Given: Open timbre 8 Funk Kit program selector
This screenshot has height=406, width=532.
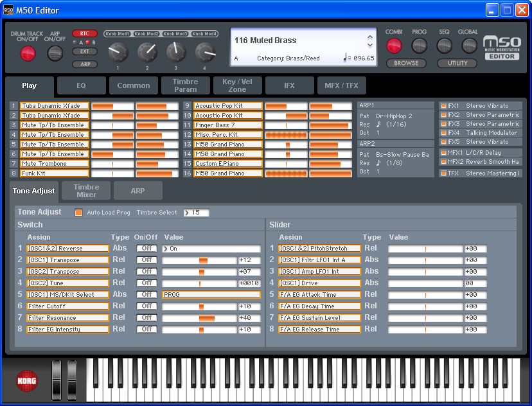Looking at the screenshot, I should (55, 173).
